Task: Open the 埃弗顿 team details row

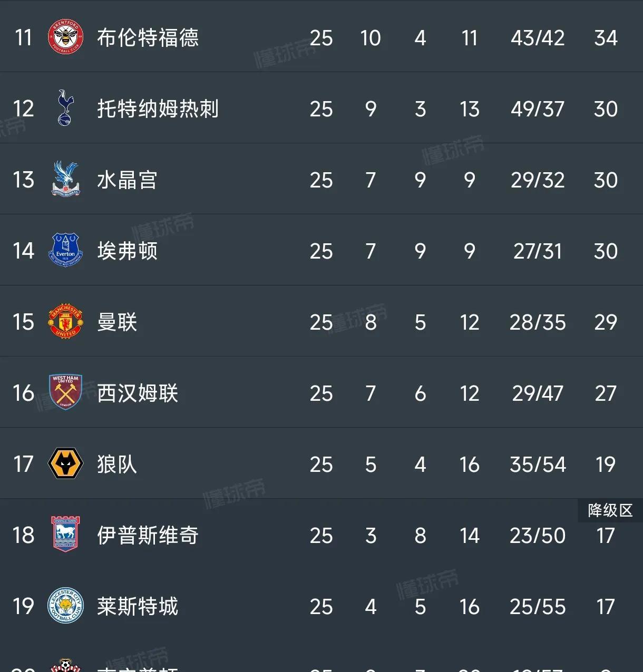Action: (x=321, y=251)
